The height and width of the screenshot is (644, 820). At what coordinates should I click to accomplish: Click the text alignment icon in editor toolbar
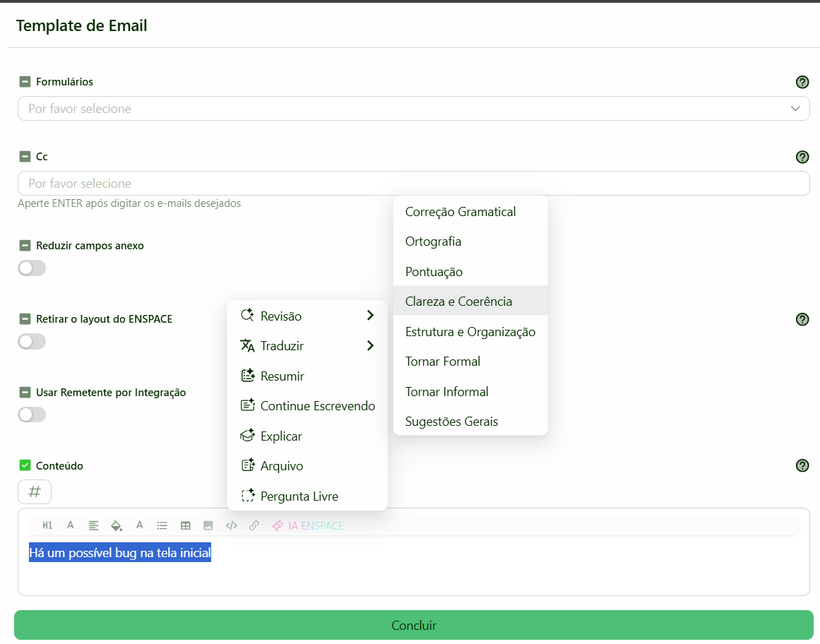click(93, 525)
